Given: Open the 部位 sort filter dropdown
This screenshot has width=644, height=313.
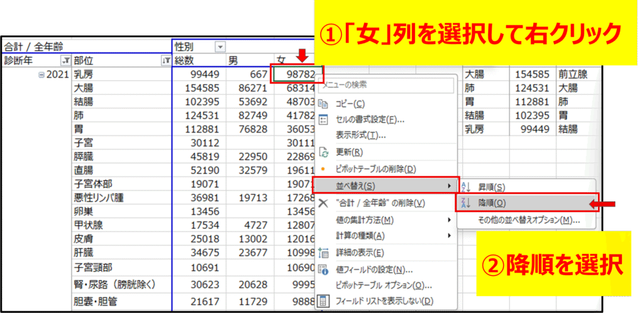Looking at the screenshot, I should coord(166,60).
